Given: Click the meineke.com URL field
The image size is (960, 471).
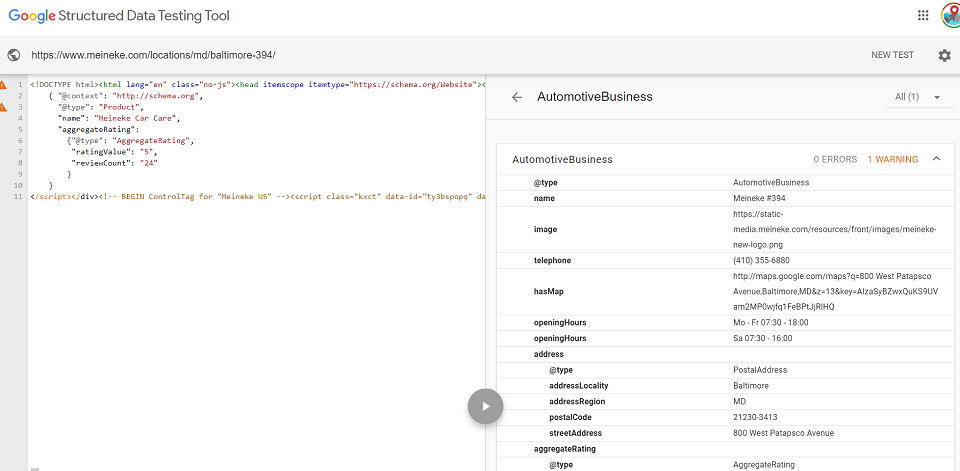Looking at the screenshot, I should click(153, 55).
